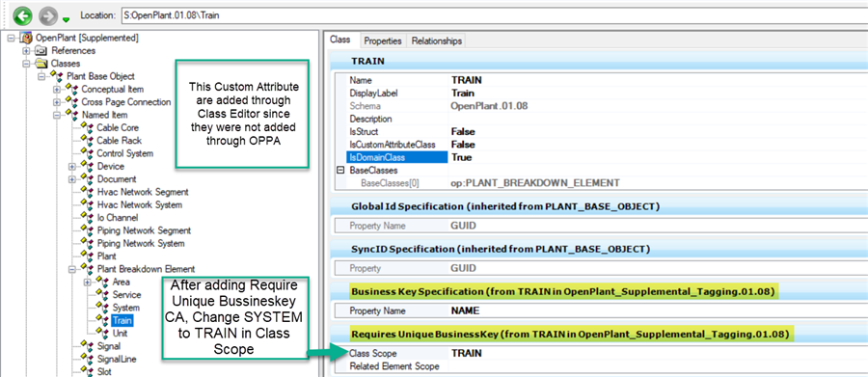Click the OpenPlant schema icon
Image resolution: width=868 pixels, height=377 pixels.
[25, 38]
